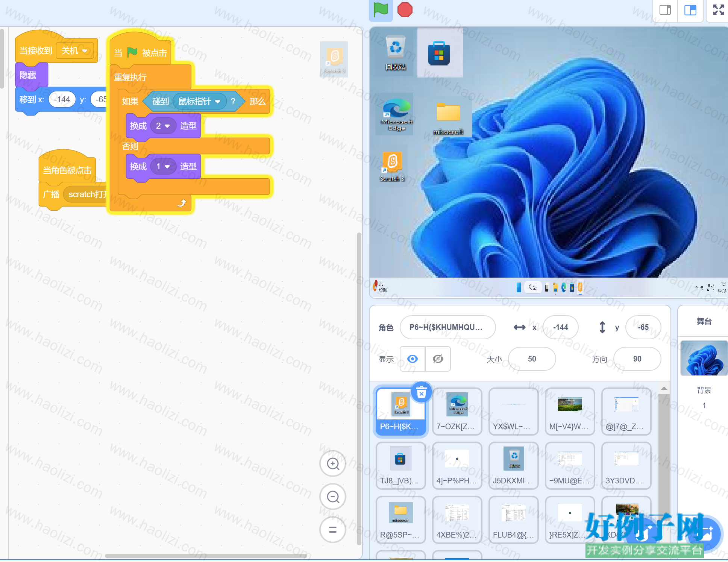This screenshot has width=728, height=562.
Task: Click the stage taskbar search box
Action: 532,287
